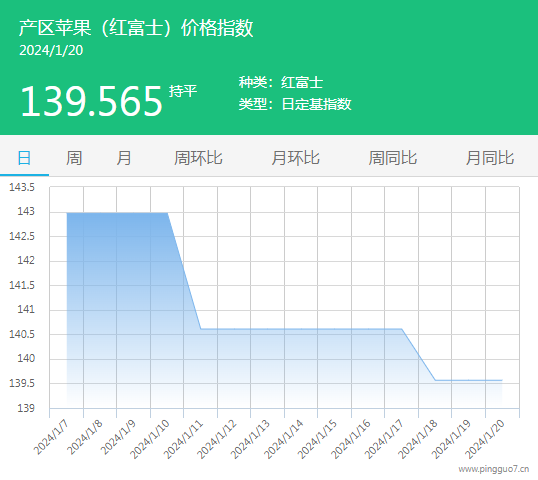
Task: Open the 月环比 tab
Action: pyautogui.click(x=295, y=158)
